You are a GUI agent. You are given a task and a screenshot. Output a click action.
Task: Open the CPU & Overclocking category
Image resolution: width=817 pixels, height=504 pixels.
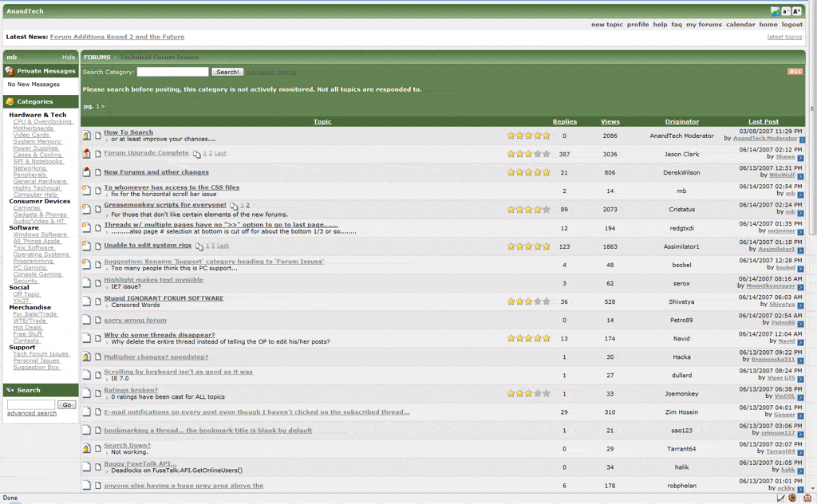tap(43, 122)
